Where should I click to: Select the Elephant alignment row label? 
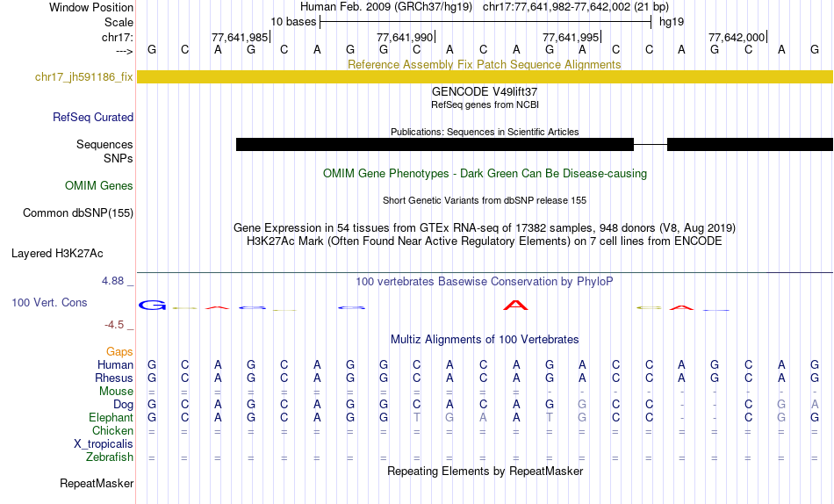111,418
